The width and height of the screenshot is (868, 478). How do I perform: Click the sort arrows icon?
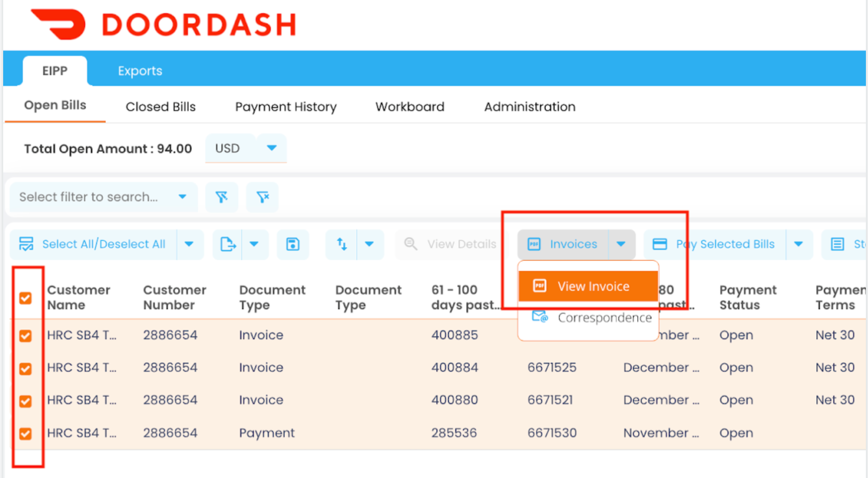pos(341,244)
